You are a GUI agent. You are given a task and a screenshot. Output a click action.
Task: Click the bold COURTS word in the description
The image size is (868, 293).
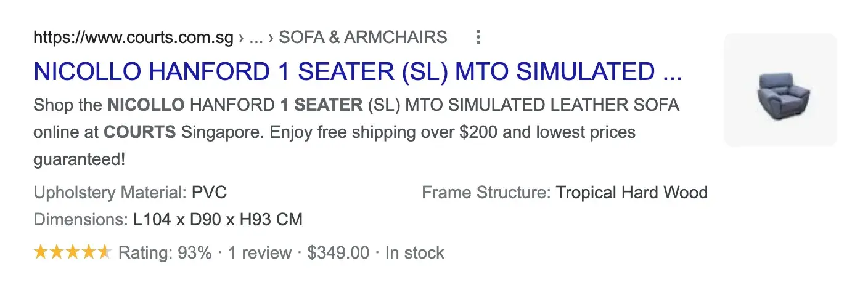click(x=140, y=132)
